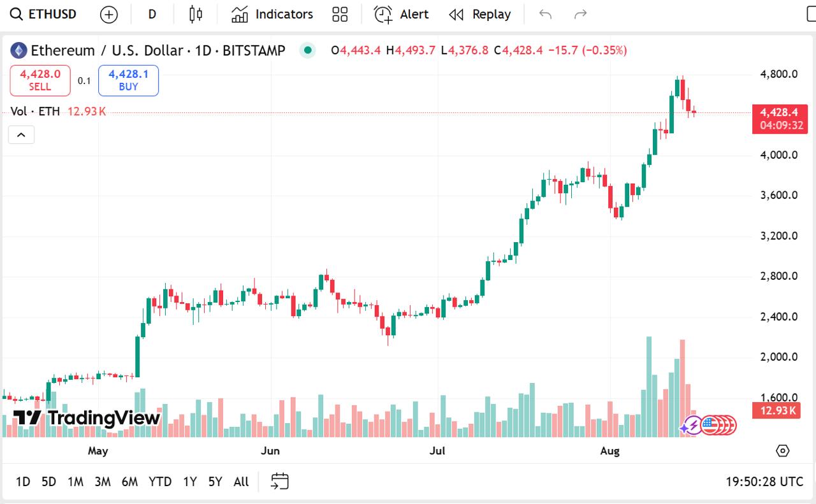Undo the last chart action
The height and width of the screenshot is (504, 816).
[x=545, y=15]
